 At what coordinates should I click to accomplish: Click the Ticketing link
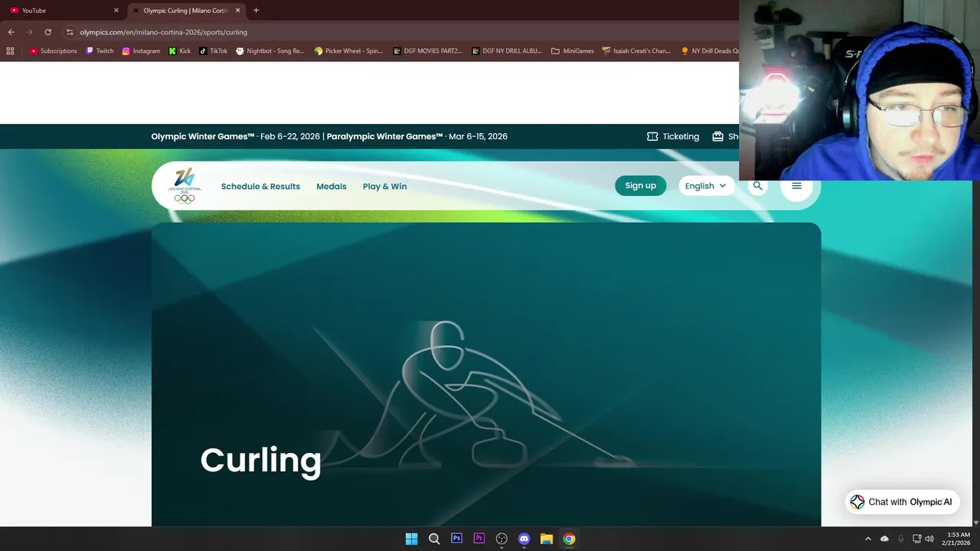pyautogui.click(x=681, y=136)
